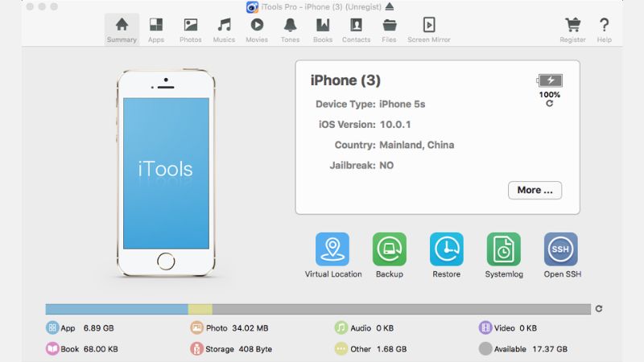Viewport: 644px width, 362px height.
Task: Click the Video size 0 KB
Action: point(528,328)
